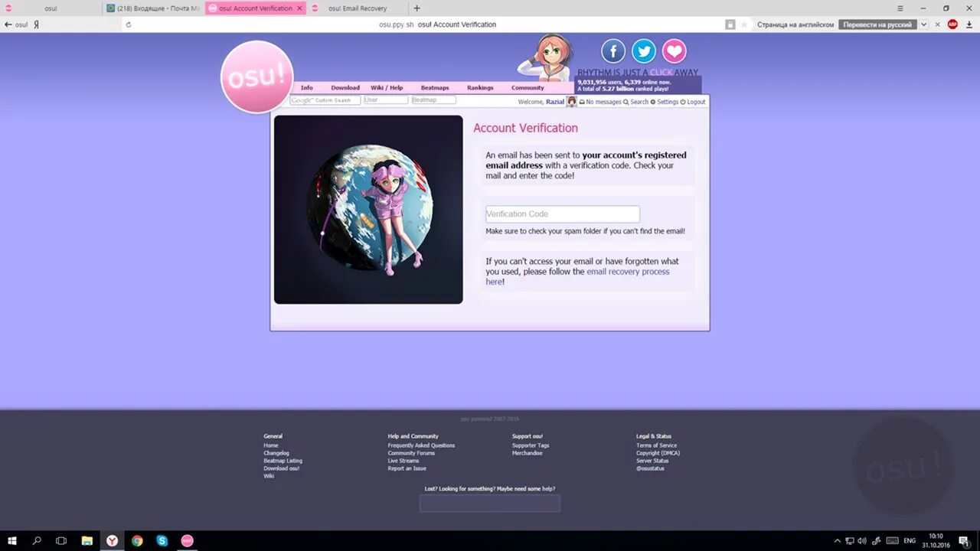The height and width of the screenshot is (551, 980).
Task: Open Copyright (DMCA) link
Action: pos(658,453)
